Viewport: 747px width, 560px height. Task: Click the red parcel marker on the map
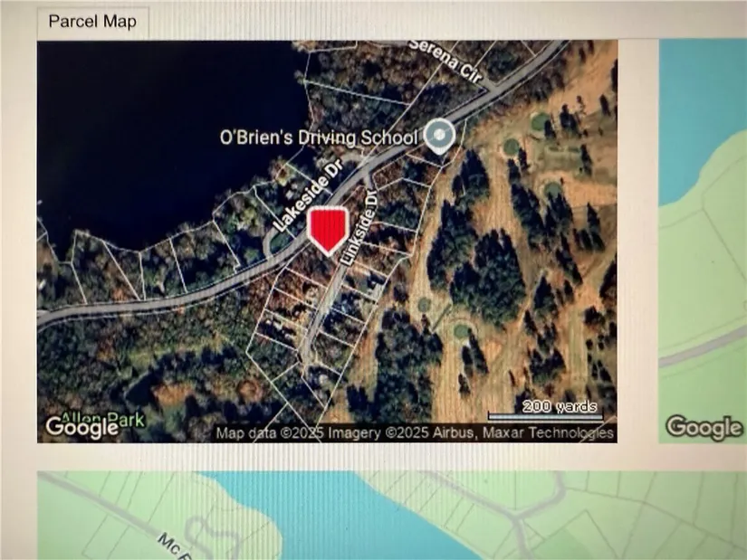click(329, 231)
